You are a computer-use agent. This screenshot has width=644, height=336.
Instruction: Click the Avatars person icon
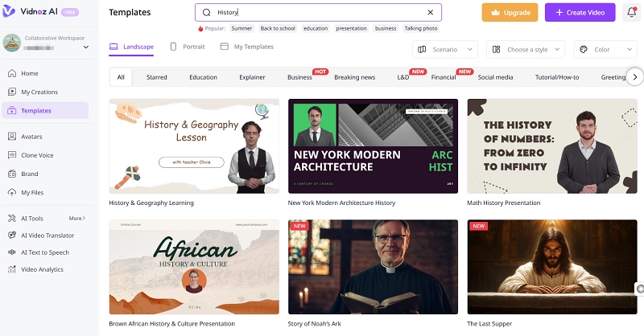[x=12, y=136]
